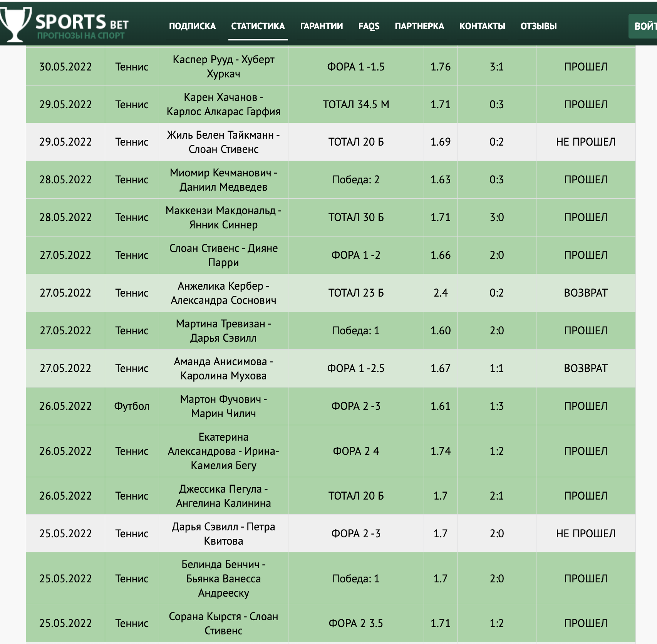Open the ОТЗЫВЫ reviews page
Screen dimensions: 657x644
pos(538,26)
